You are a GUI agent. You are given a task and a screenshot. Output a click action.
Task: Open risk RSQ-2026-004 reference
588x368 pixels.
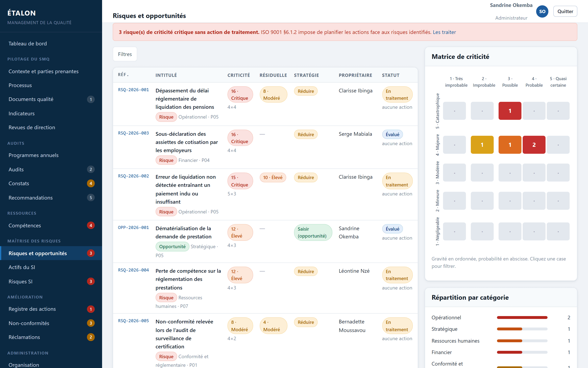click(x=133, y=270)
